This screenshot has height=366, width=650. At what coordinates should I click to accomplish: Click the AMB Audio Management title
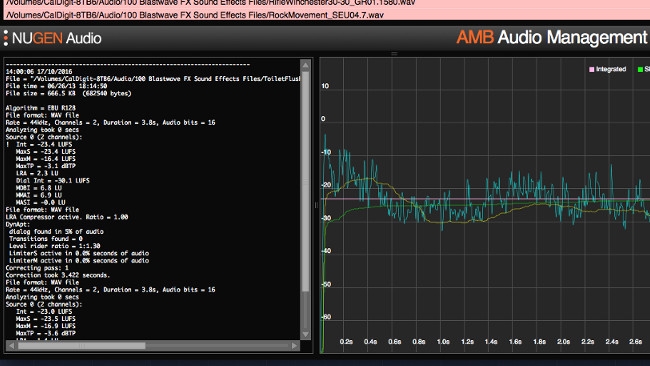(x=551, y=37)
